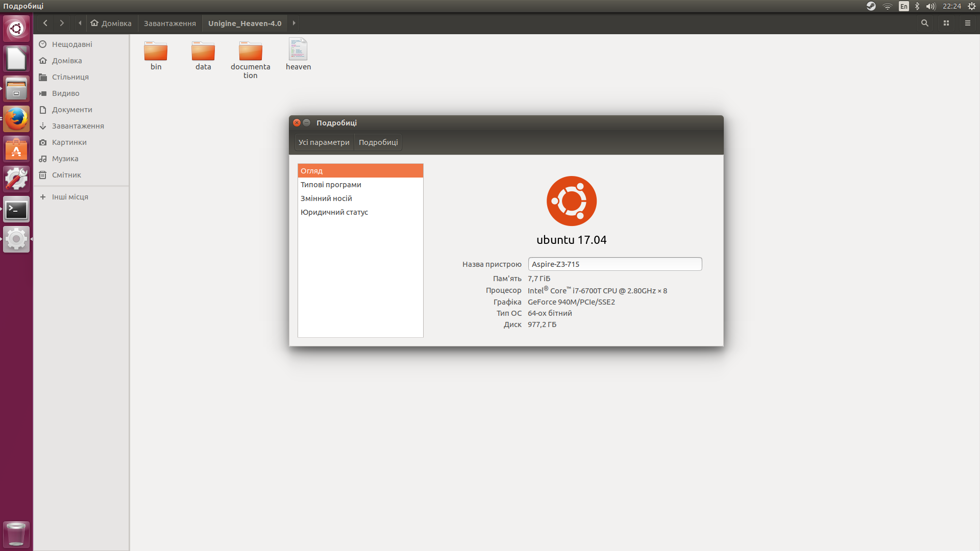Click processor value Intel Core i7-6700T
This screenshot has height=551, width=980.
click(597, 290)
